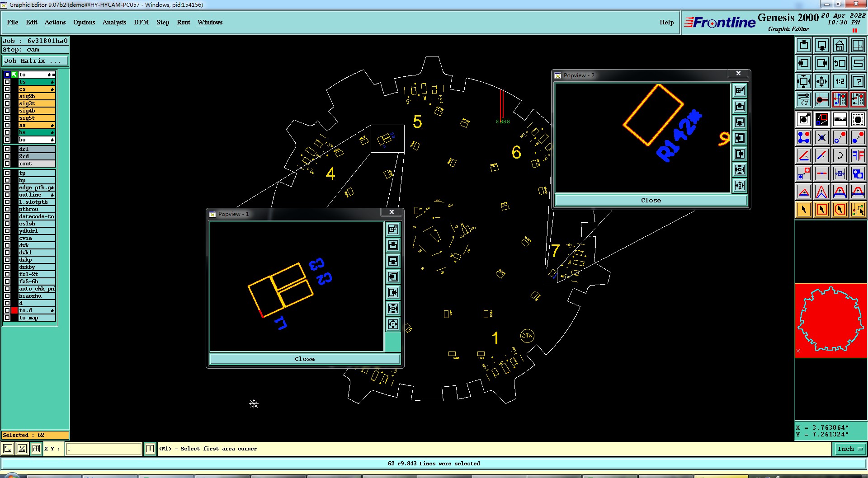Select the delete feature X tool

821,137
